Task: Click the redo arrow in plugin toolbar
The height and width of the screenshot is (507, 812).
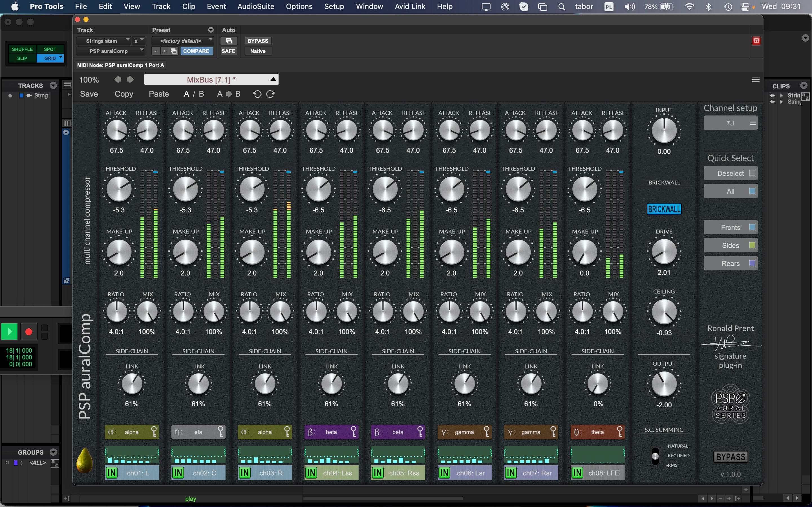Action: point(270,94)
